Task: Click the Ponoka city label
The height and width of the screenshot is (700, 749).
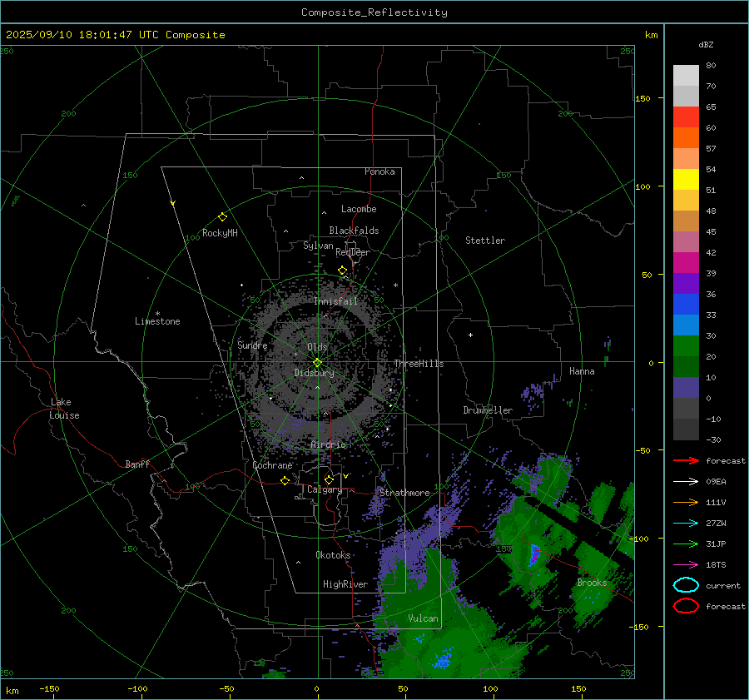Action: pyautogui.click(x=379, y=171)
